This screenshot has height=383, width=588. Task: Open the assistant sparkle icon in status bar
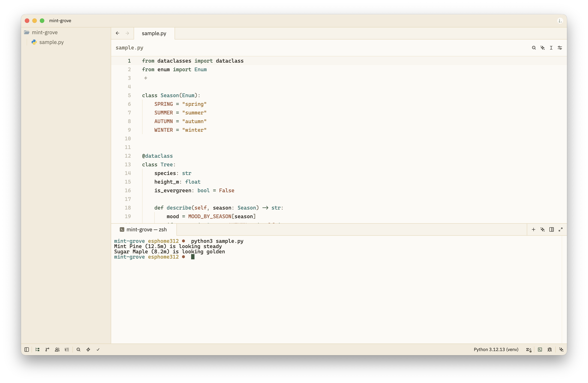[x=561, y=349]
